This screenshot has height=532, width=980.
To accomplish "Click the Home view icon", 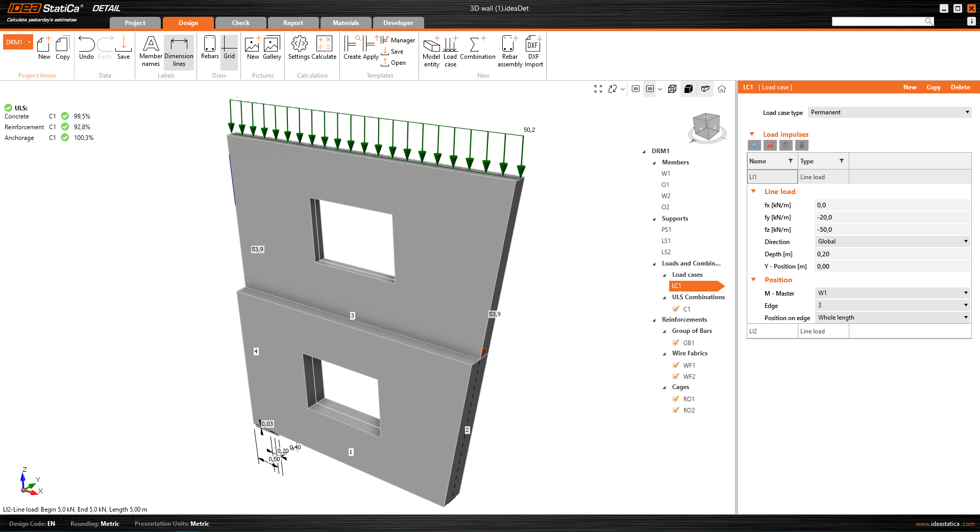I will pyautogui.click(x=722, y=89).
